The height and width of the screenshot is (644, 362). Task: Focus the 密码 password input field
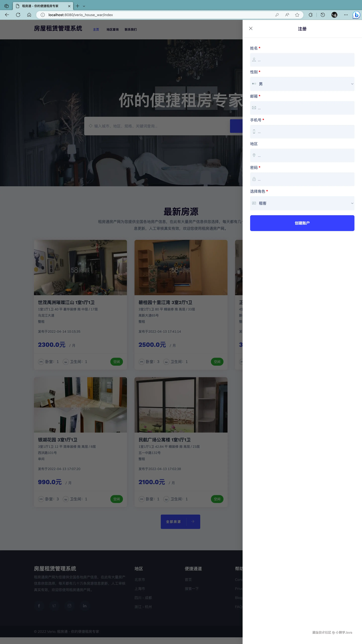click(x=302, y=179)
